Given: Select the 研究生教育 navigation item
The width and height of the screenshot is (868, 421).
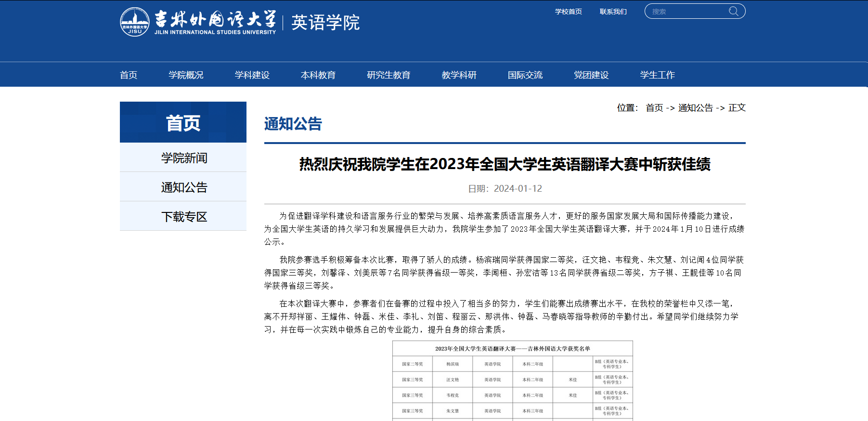Looking at the screenshot, I should (389, 75).
